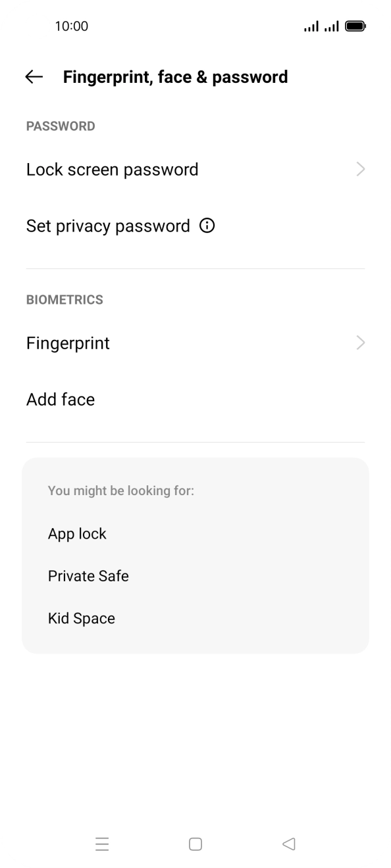
Task: Open the Lock screen password chevron
Action: (x=360, y=169)
